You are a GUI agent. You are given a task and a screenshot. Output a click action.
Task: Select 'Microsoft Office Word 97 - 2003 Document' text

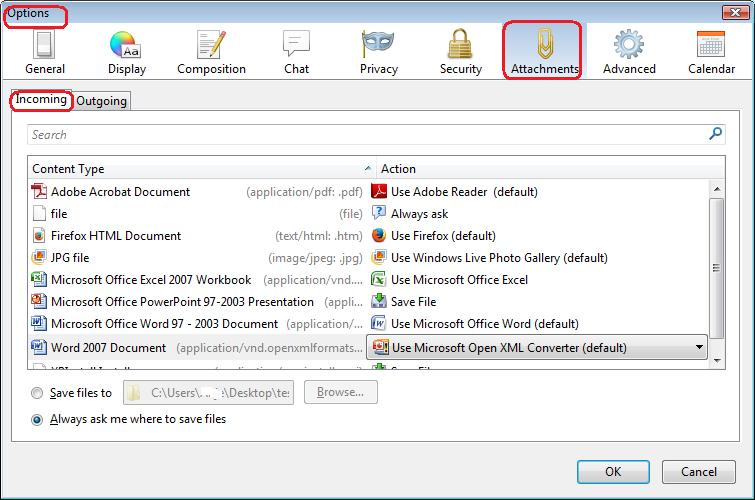point(165,324)
